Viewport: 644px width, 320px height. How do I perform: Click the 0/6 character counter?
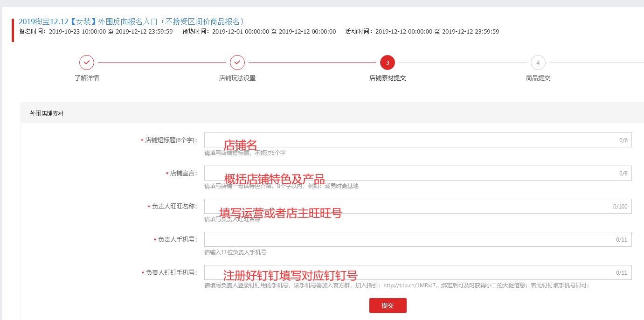[x=623, y=140]
